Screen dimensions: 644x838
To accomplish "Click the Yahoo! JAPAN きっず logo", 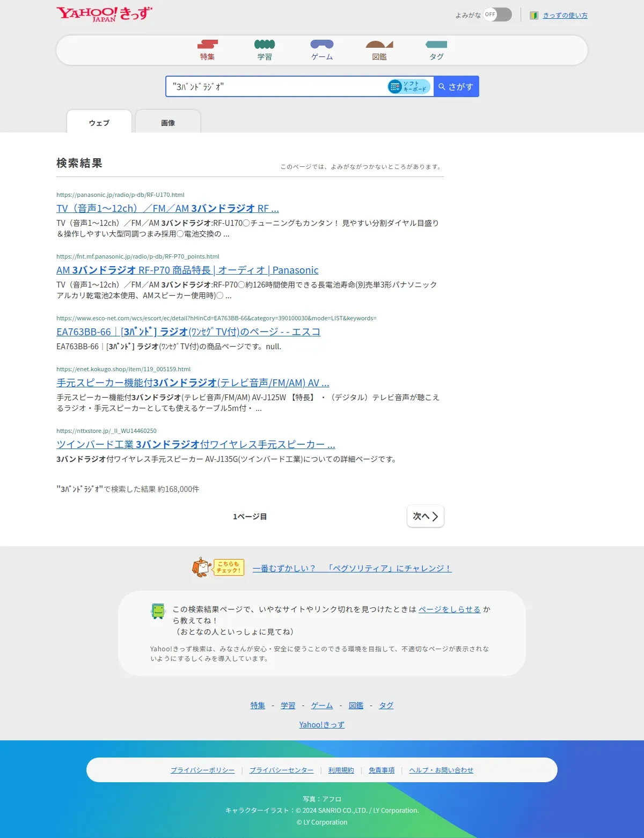I will tap(104, 14).
